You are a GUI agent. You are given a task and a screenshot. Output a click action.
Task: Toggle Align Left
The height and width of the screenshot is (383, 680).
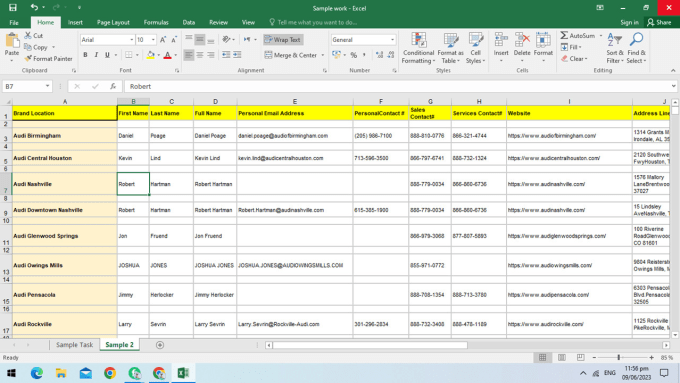(x=189, y=55)
